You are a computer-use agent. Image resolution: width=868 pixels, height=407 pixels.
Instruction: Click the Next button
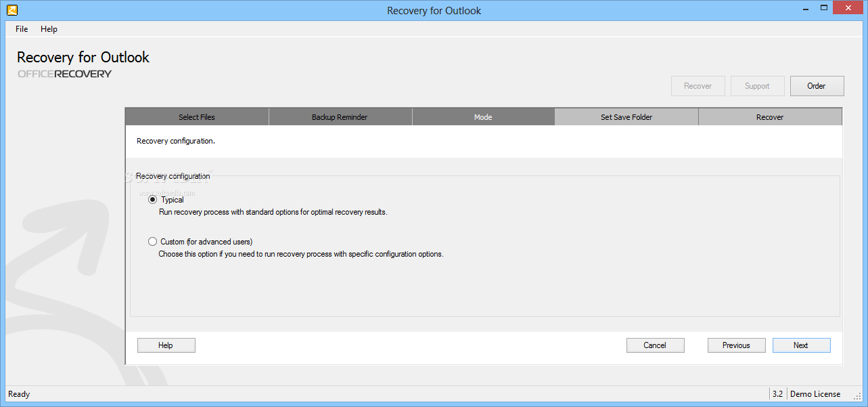tap(801, 345)
